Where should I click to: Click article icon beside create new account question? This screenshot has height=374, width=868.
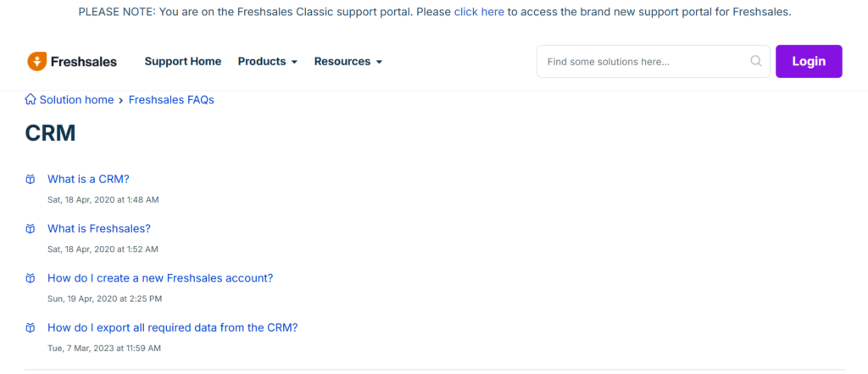coord(31,278)
